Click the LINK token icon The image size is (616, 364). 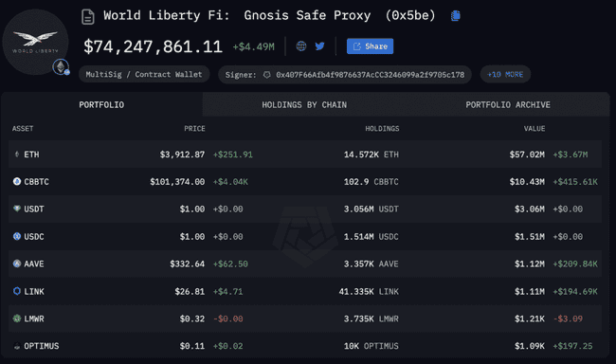pos(16,291)
